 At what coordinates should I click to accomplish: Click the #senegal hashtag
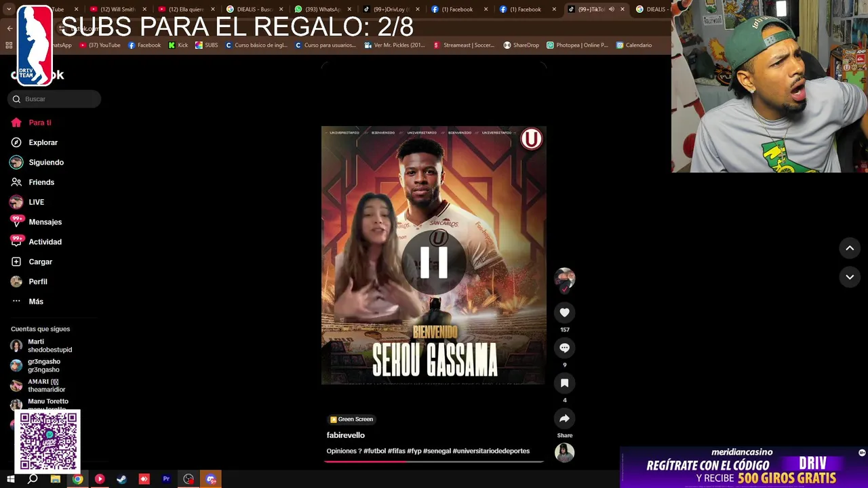click(436, 451)
